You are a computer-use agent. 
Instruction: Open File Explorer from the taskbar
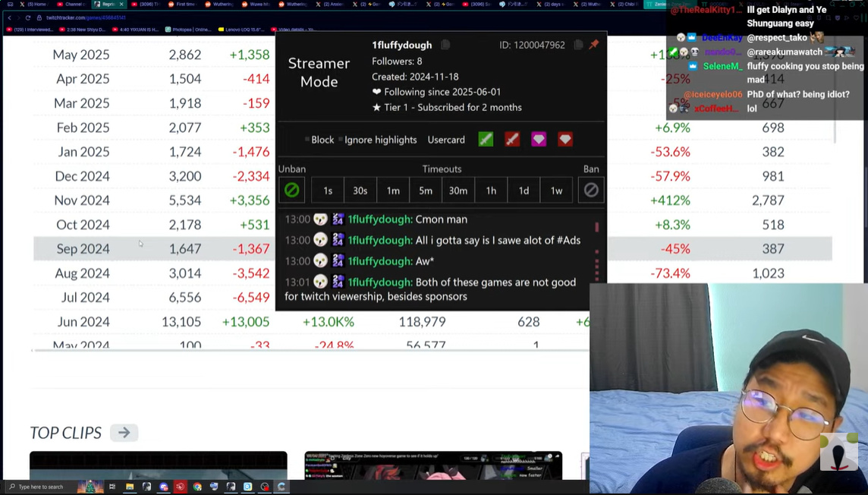pos(130,487)
